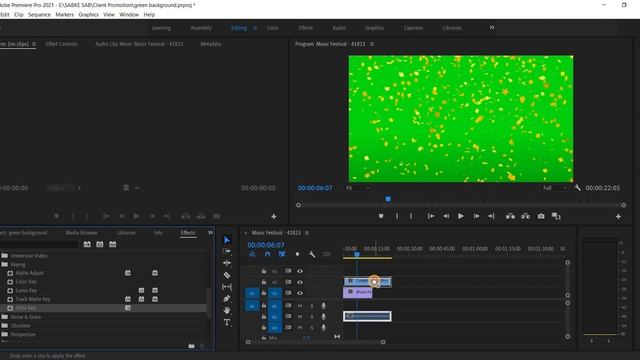Click New Custom Bin icon in Effects panel
Screen dimensions: 640x360
click(x=191, y=346)
